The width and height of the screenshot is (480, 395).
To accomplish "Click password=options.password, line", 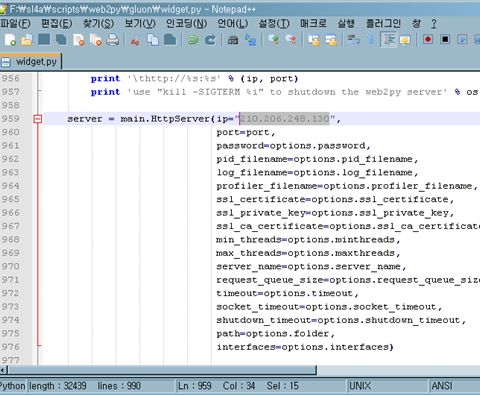I will [x=293, y=146].
